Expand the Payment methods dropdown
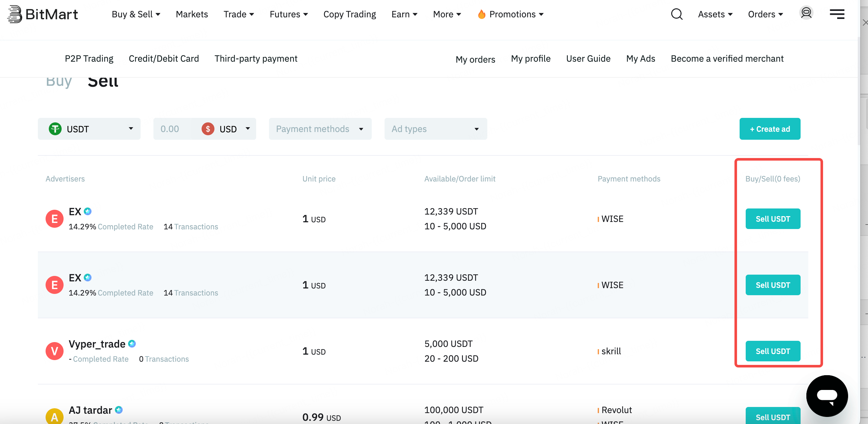Viewport: 868px width, 424px height. (319, 129)
